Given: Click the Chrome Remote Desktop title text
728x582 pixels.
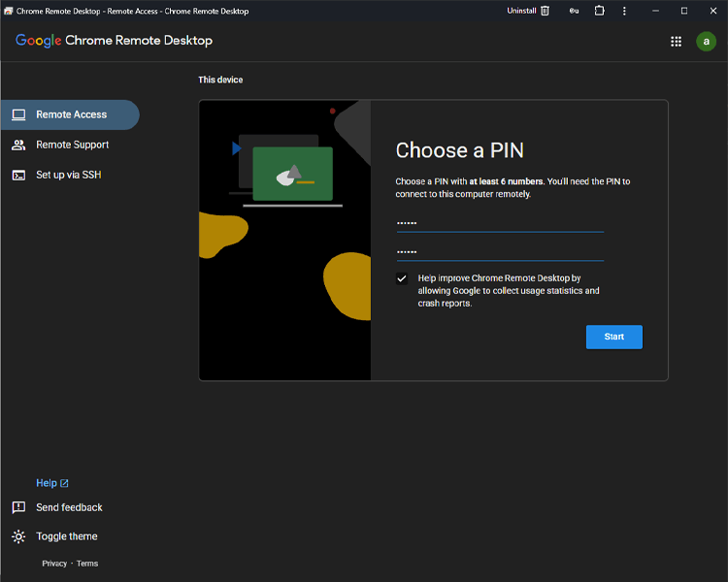Looking at the screenshot, I should (x=139, y=41).
